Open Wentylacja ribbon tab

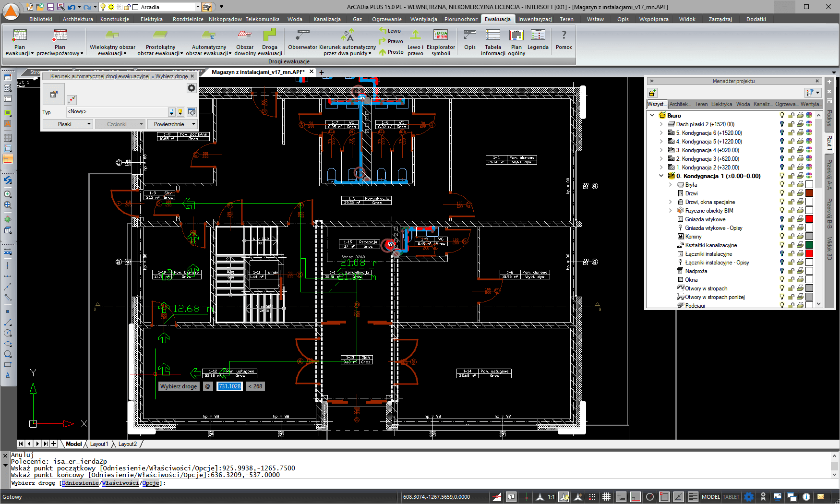click(423, 19)
